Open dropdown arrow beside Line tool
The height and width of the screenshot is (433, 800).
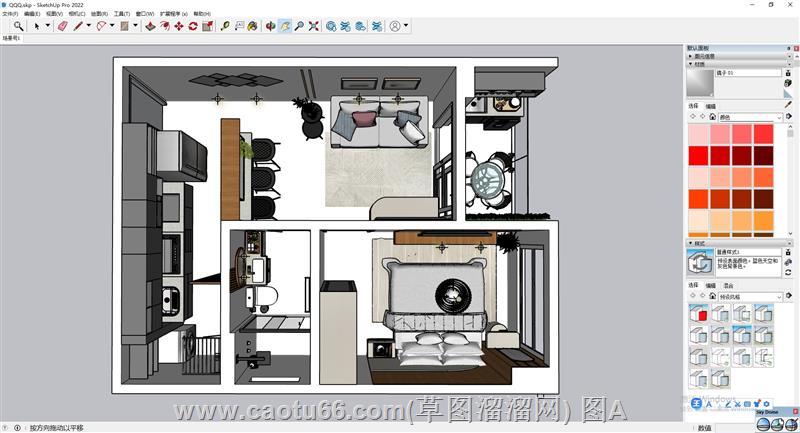pyautogui.click(x=89, y=26)
